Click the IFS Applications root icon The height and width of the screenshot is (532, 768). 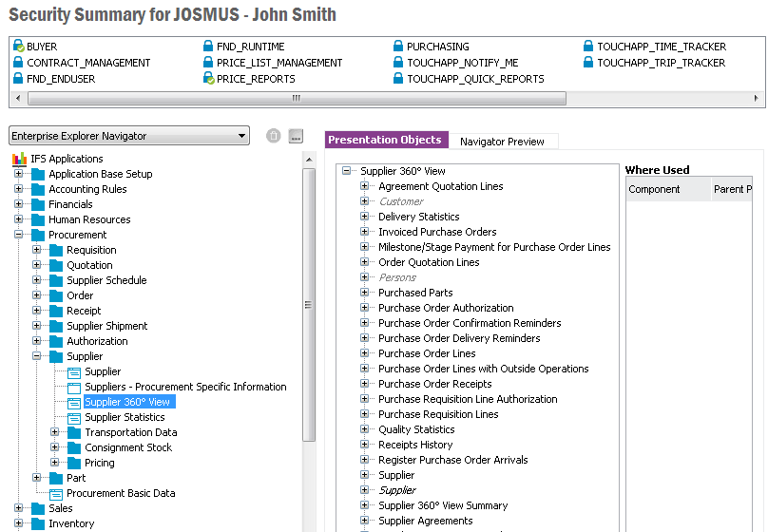(20, 159)
